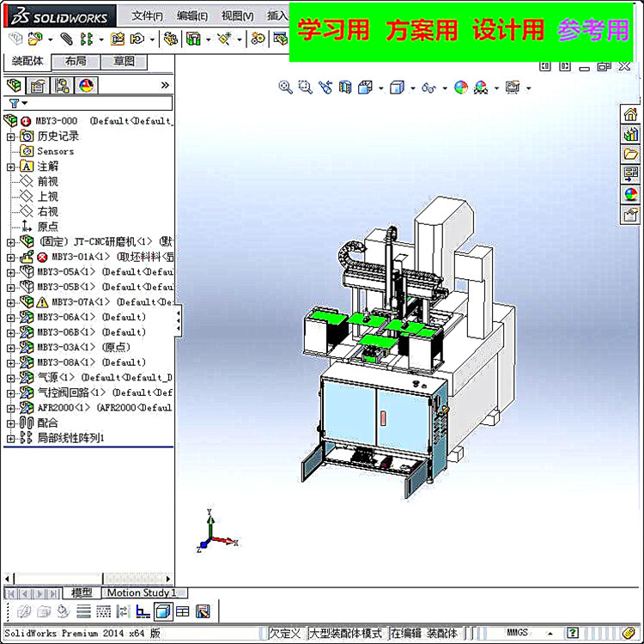Viewport: 644px width, 644px height.
Task: Click the blue dimension-line icon in bottom toolbar
Action: coord(143,611)
